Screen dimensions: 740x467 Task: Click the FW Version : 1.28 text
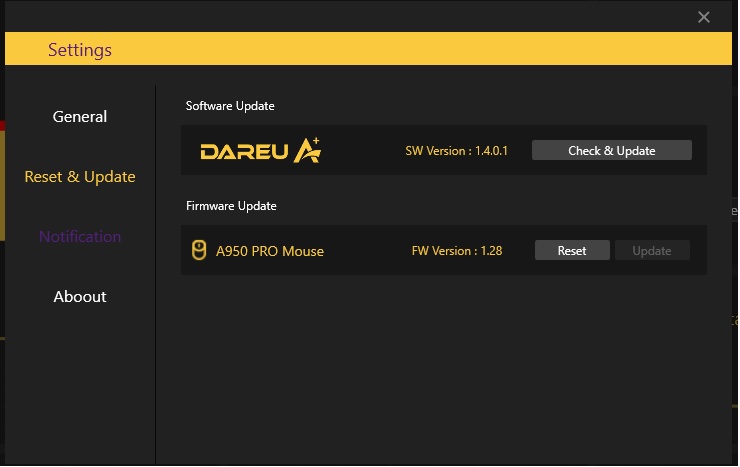pyautogui.click(x=457, y=251)
